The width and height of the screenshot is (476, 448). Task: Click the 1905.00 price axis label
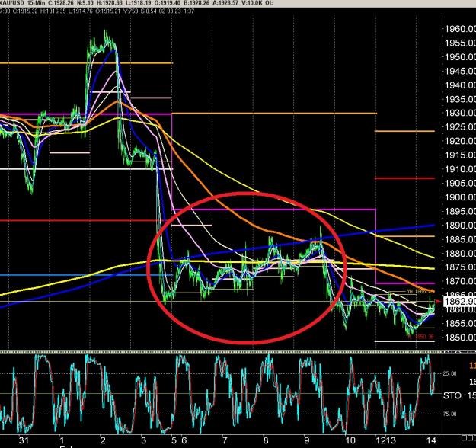click(x=460, y=183)
